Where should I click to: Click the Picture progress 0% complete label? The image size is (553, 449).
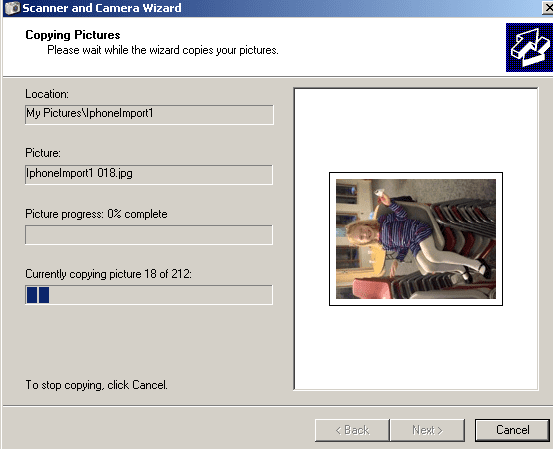point(96,214)
